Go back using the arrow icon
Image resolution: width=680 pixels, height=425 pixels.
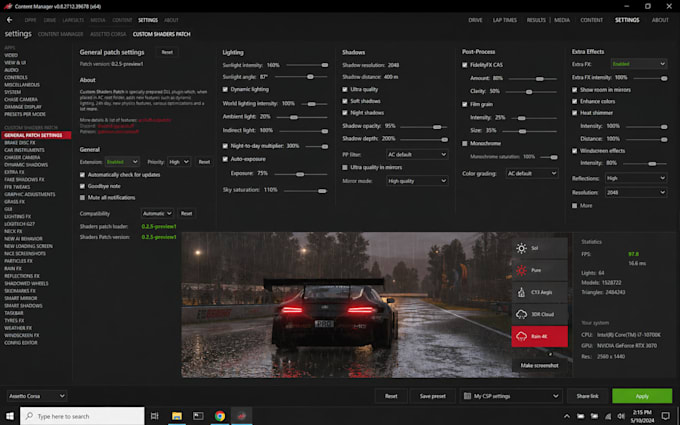(x=10, y=20)
